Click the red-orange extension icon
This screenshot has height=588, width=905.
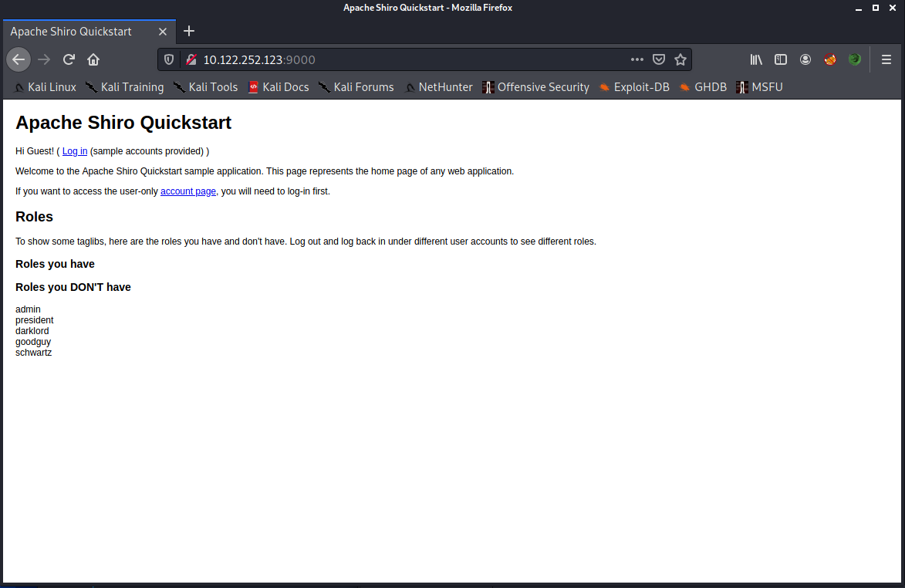pos(830,59)
